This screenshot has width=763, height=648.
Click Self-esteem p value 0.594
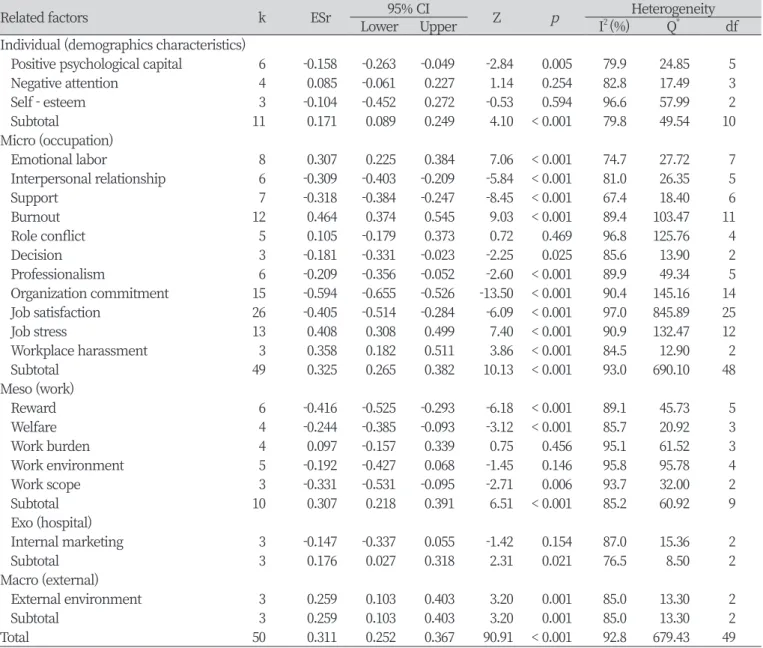557,102
